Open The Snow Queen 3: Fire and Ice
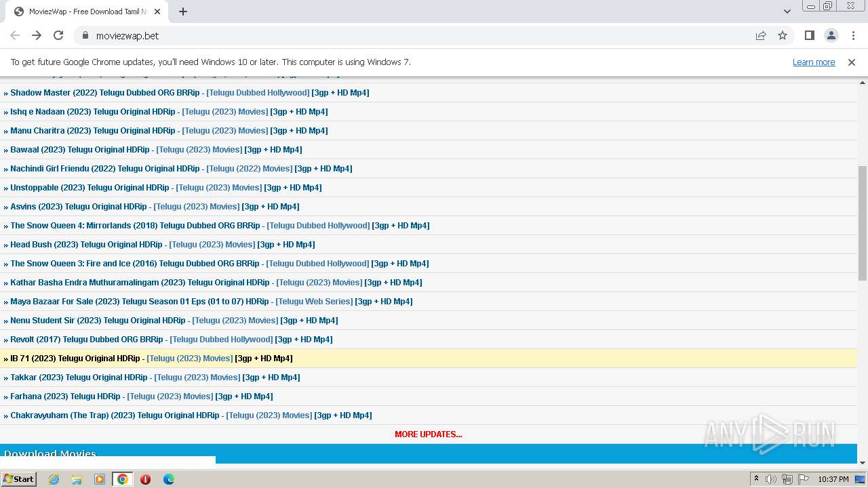Viewport: 868px width, 488px height. (x=135, y=264)
